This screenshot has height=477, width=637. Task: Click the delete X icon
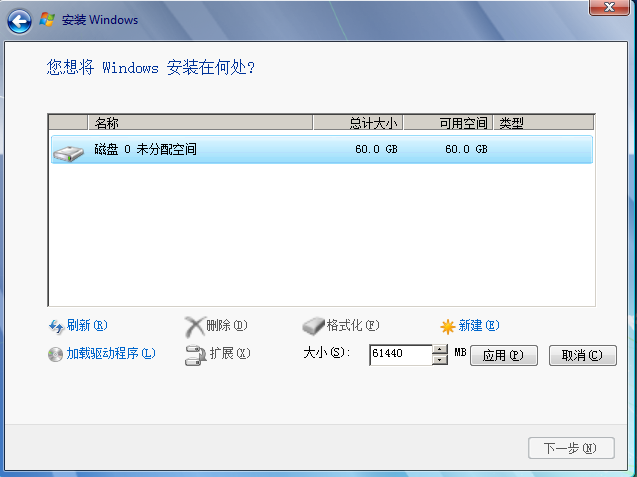click(195, 327)
